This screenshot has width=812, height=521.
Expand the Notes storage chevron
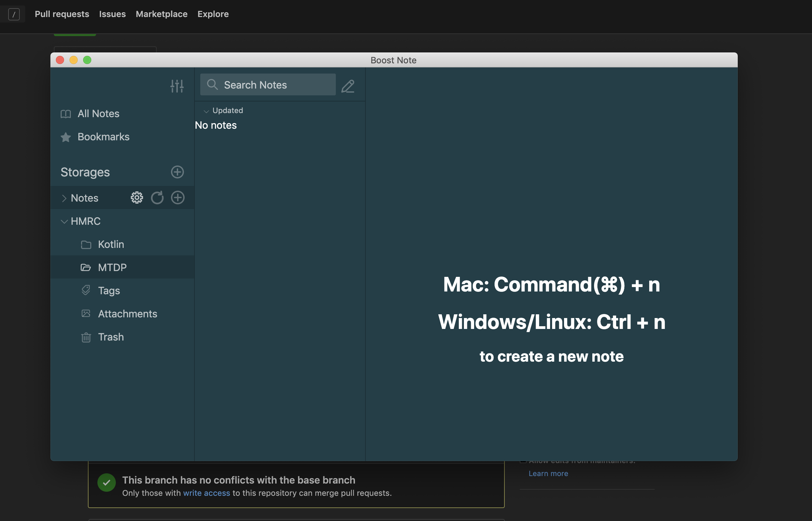(x=64, y=198)
